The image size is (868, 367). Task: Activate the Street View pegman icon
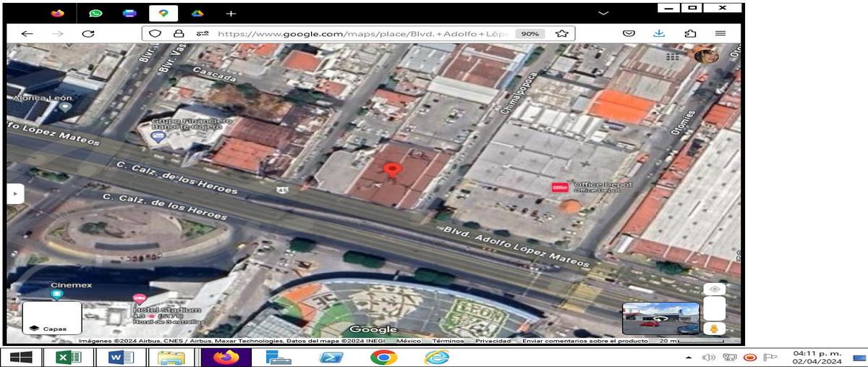click(x=715, y=329)
